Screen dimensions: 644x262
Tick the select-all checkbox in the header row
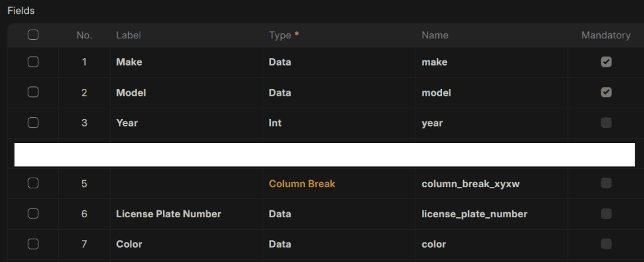(33, 35)
